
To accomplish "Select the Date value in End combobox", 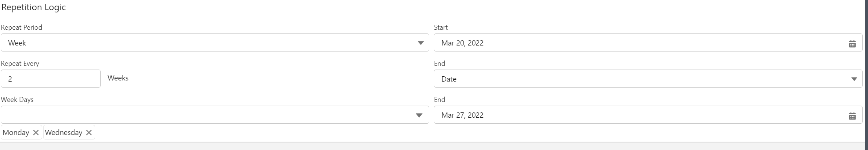I will coord(449,79).
